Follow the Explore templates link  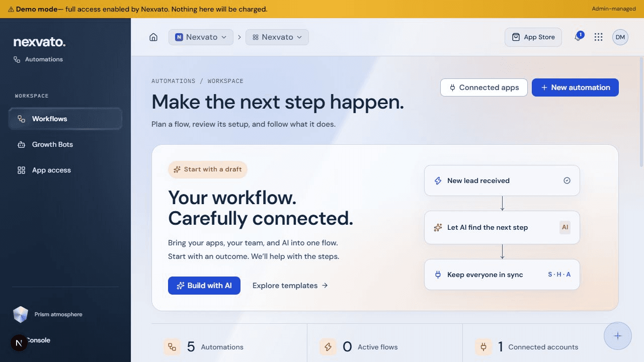[290, 286]
